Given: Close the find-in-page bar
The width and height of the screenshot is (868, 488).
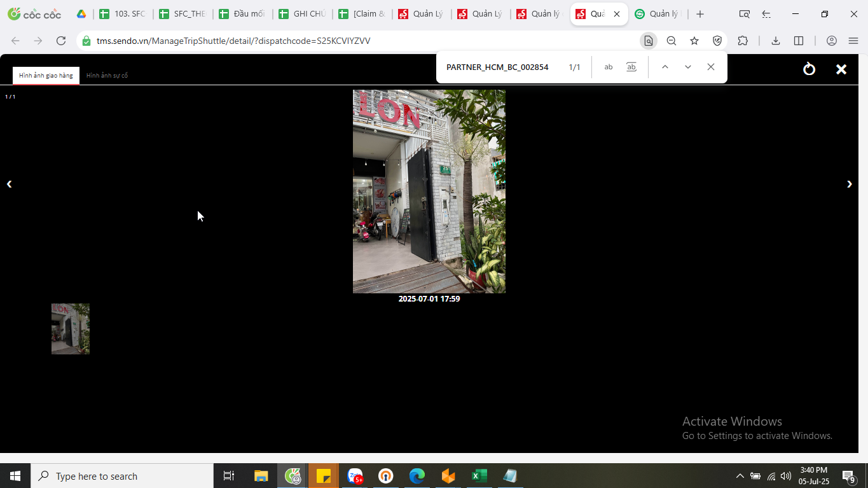Looking at the screenshot, I should [x=711, y=67].
